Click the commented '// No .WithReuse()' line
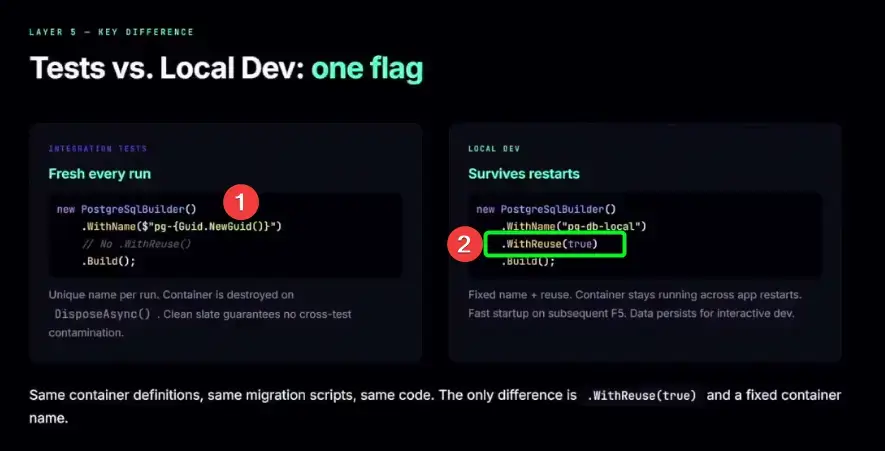This screenshot has width=885, height=451. [x=136, y=244]
